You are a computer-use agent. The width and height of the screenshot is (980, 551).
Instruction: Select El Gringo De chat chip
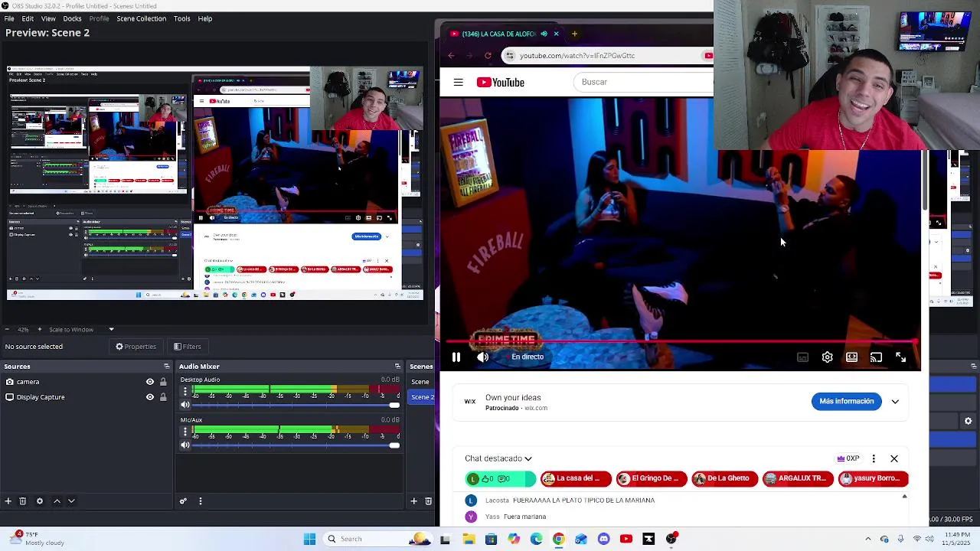[652, 479]
